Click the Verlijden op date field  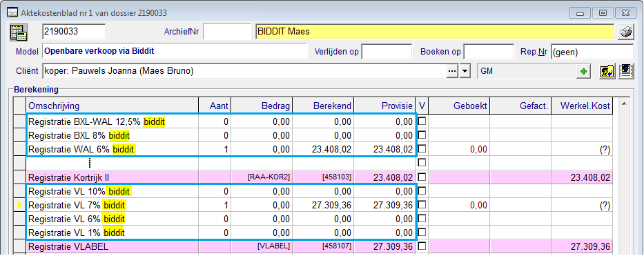tap(387, 52)
